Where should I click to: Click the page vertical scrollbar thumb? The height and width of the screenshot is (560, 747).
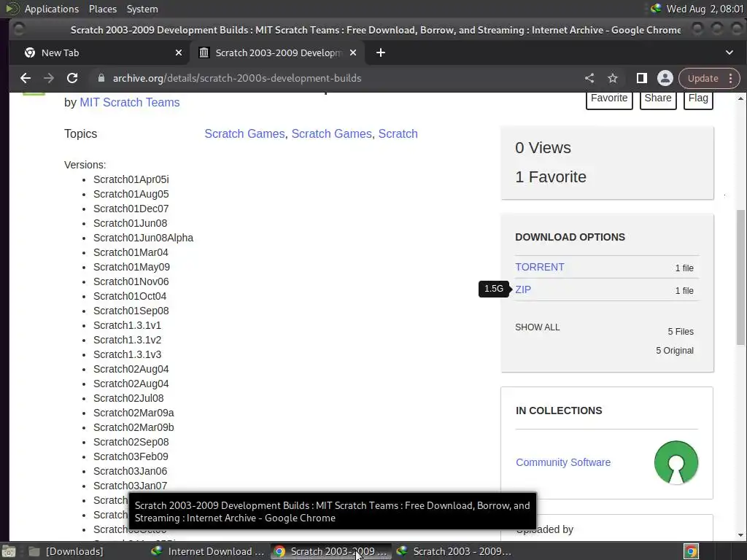tap(740, 277)
